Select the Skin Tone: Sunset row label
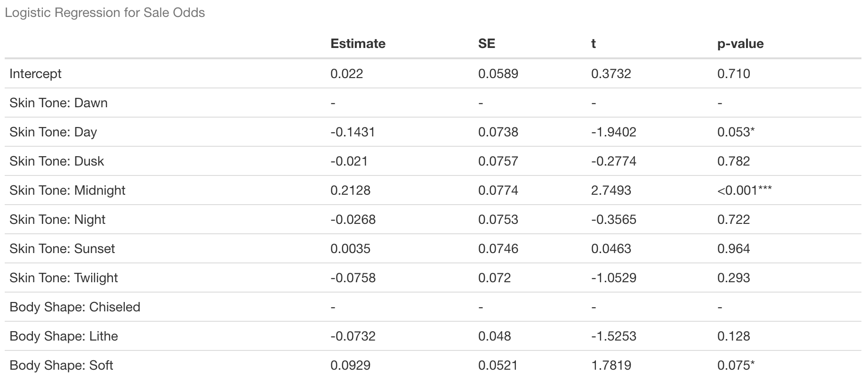This screenshot has width=868, height=381. click(62, 249)
